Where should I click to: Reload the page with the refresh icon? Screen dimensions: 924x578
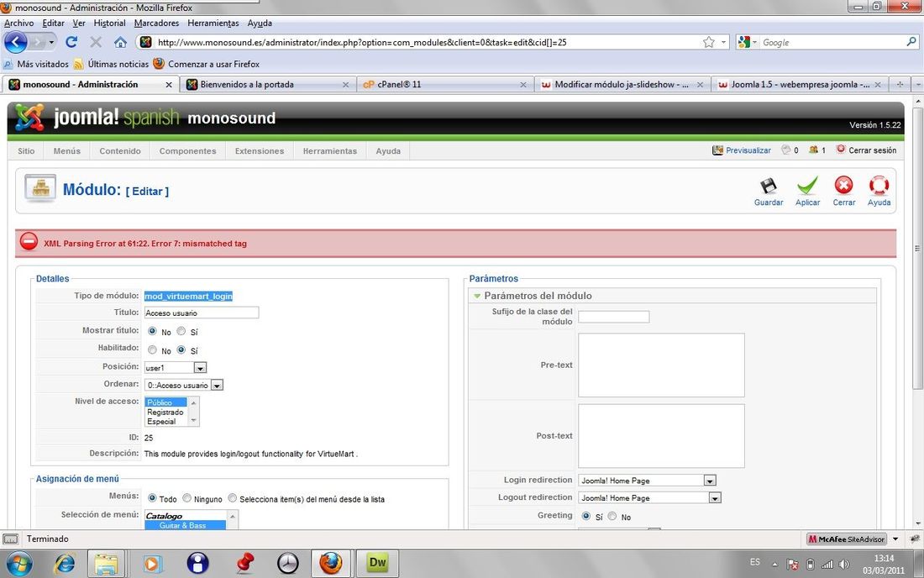tap(71, 42)
